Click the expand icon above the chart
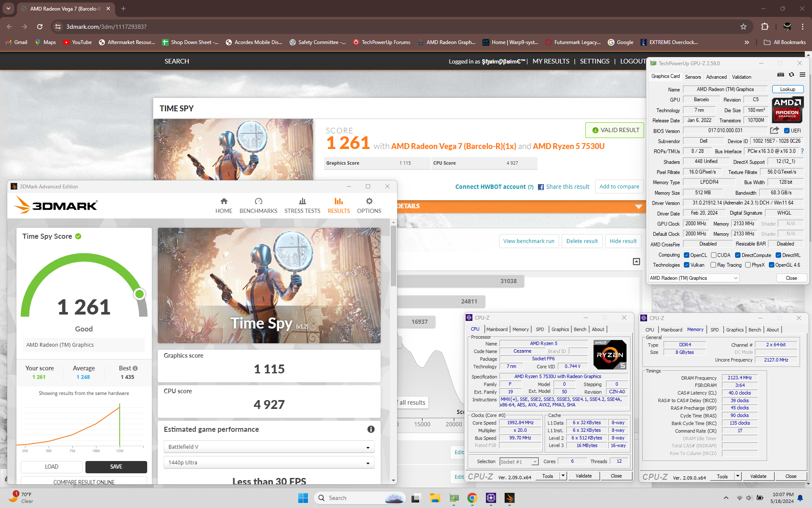 (x=636, y=262)
